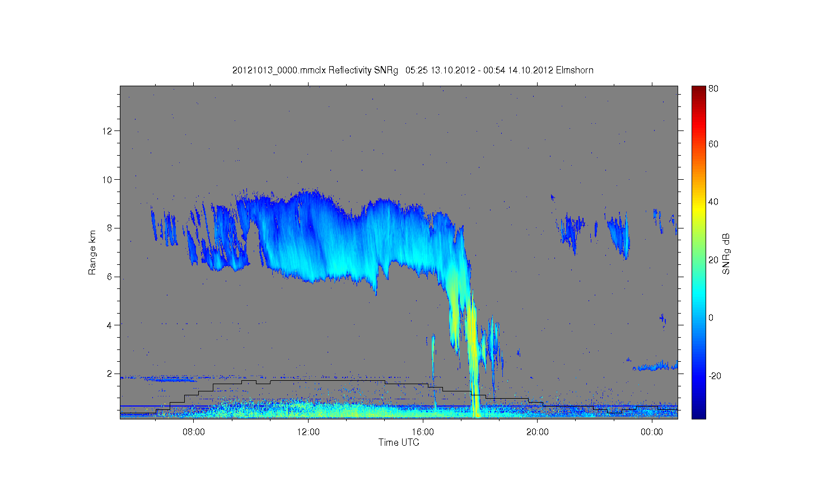Click the low cloud echo at 2 km near 00:00
Viewport: 840px width, 504px height.
click(x=655, y=367)
